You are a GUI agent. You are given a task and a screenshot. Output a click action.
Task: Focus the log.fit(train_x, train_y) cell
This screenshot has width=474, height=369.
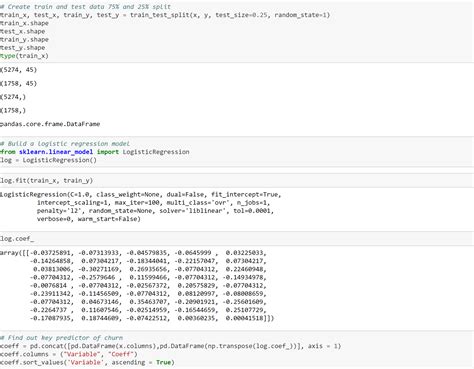click(237, 180)
